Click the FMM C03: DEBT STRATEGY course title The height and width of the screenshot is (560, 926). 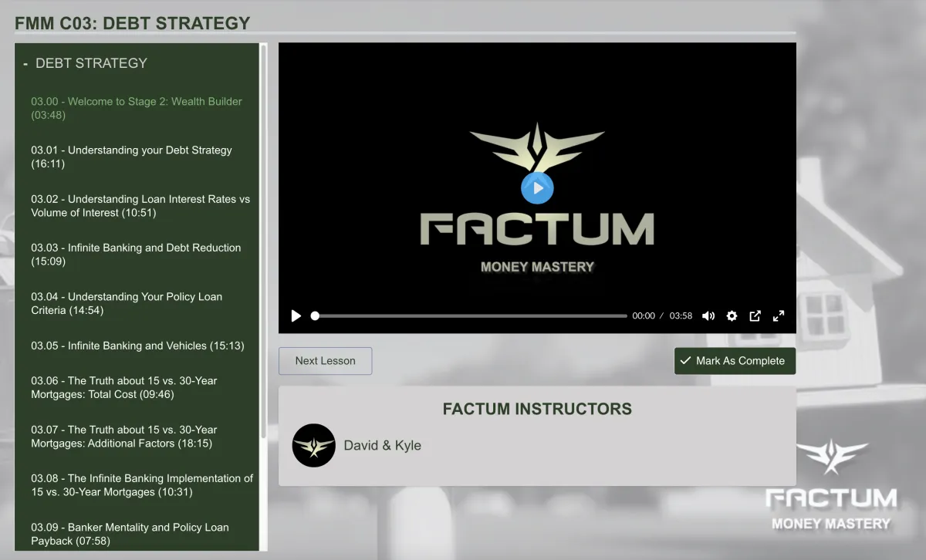133,23
